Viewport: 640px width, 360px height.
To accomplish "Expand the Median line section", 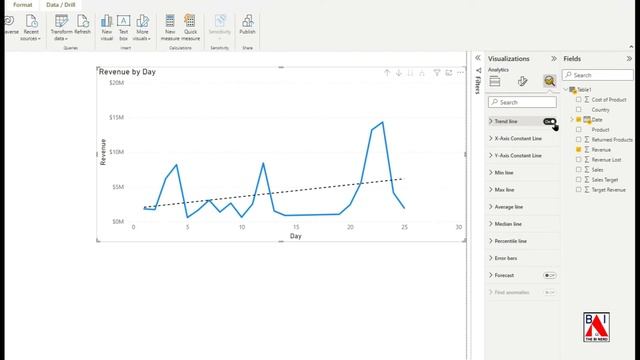I will click(491, 224).
